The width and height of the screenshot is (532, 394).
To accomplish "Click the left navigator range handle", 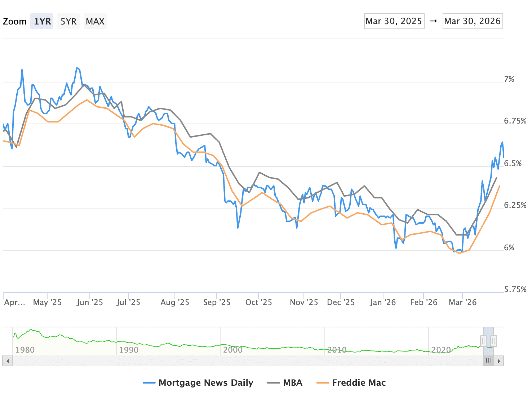I will [x=483, y=341].
